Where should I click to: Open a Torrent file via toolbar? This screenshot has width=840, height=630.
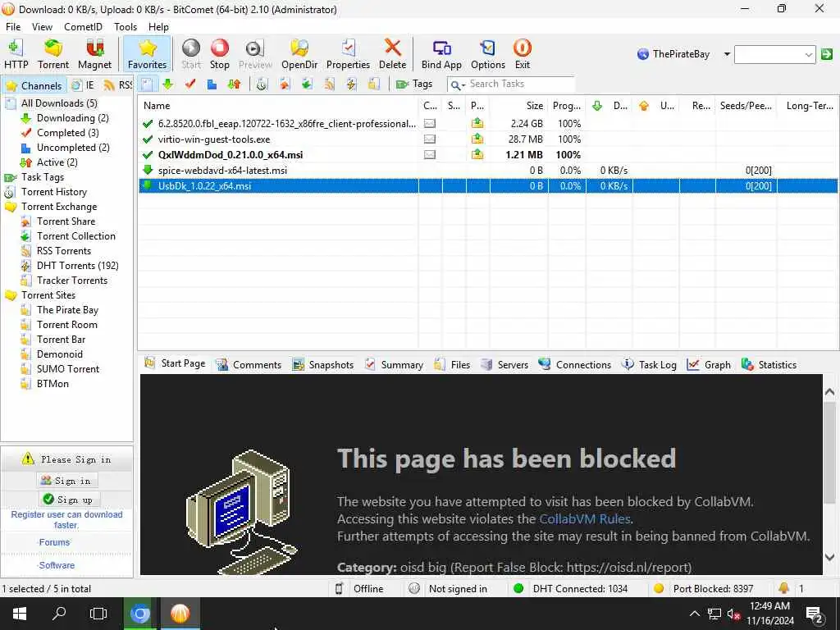pos(53,53)
